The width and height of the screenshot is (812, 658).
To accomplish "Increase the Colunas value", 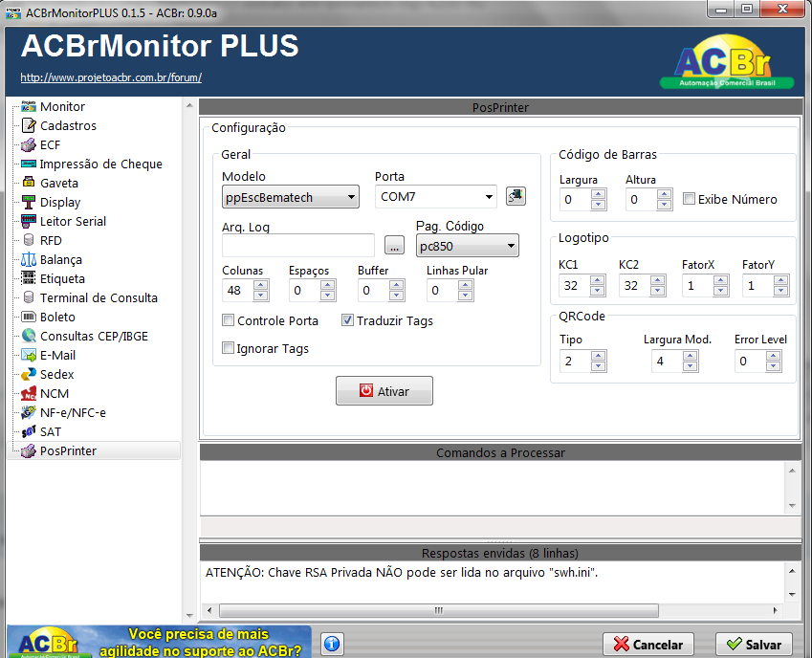I will [x=261, y=285].
